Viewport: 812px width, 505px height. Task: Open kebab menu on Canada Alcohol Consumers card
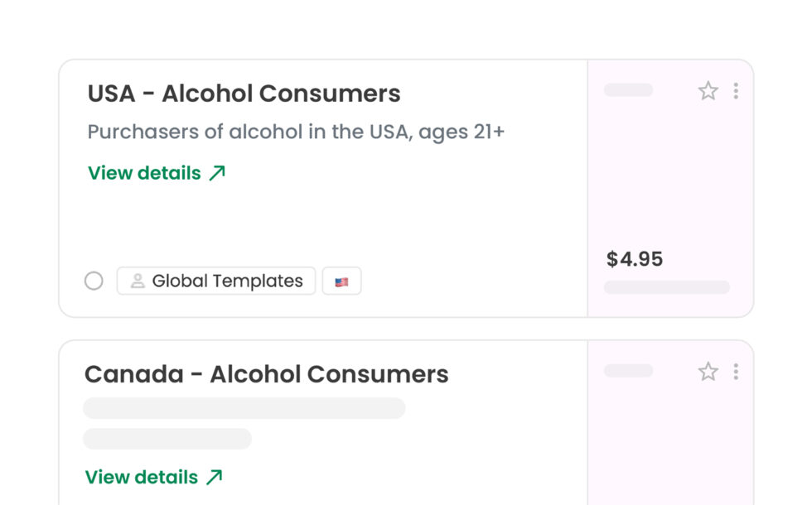[x=736, y=372]
